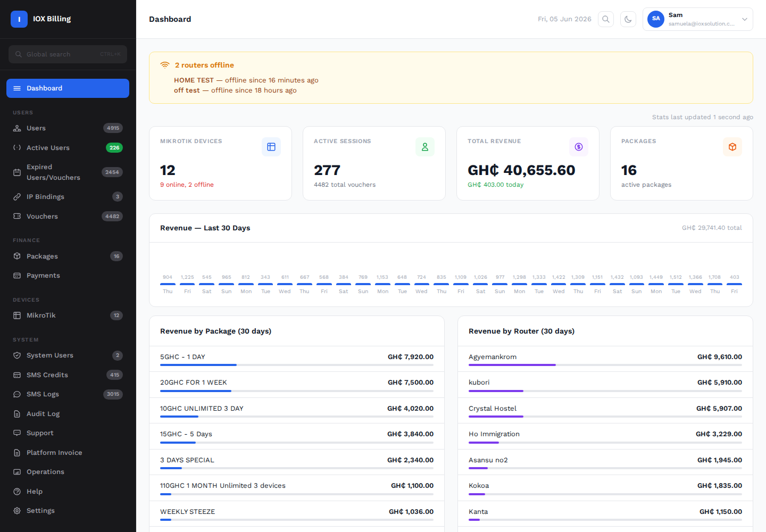Click the 403 Fri revenue bar

[734, 284]
